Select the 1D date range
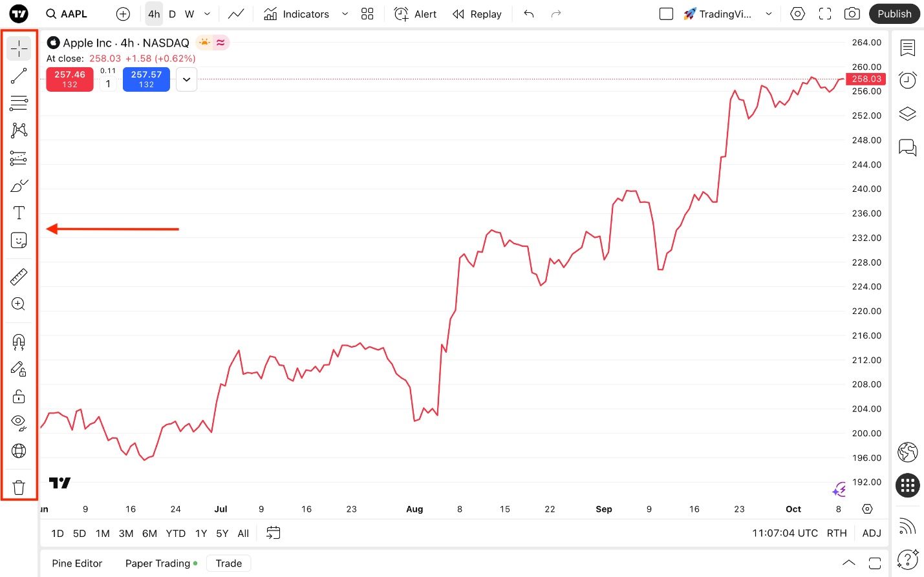Screen dimensions: 924x577 (x=58, y=533)
